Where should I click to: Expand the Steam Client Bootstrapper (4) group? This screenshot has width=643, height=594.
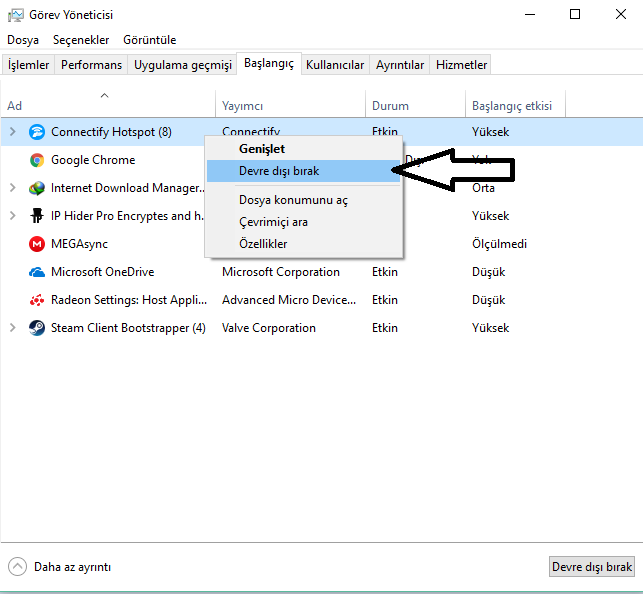click(13, 328)
